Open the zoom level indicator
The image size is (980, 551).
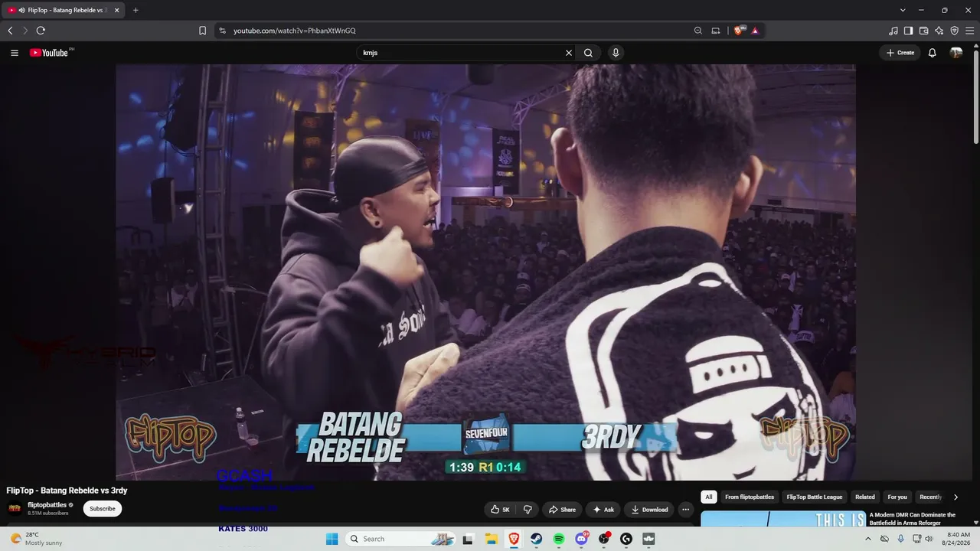click(698, 31)
